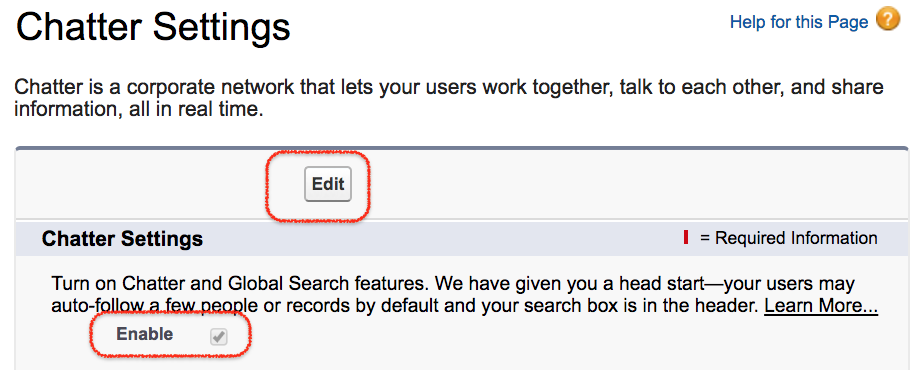This screenshot has height=370, width=918.
Task: Click the orange question mark help icon
Action: point(888,20)
